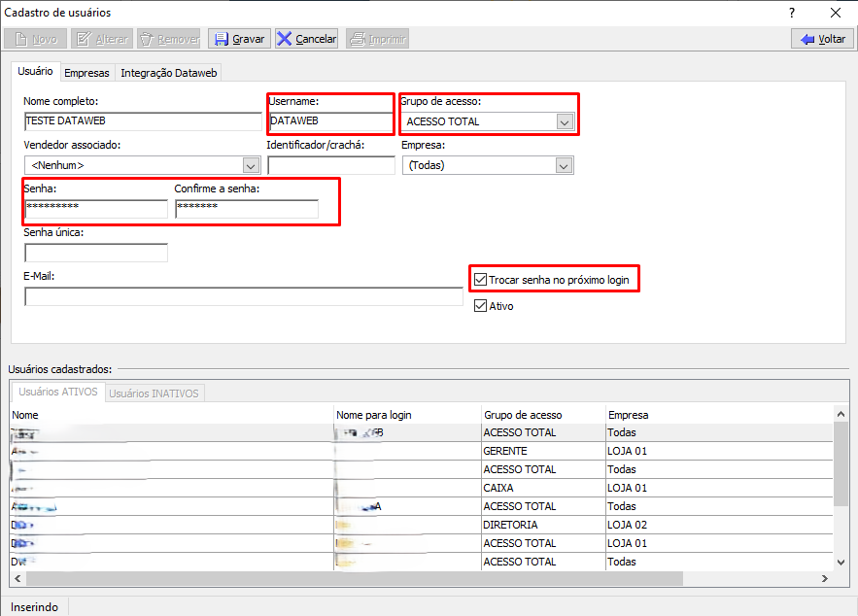Viewport: 858px width, 616px height.
Task: Click the left arrow of the horizontal scrollbar
Action: [x=18, y=578]
